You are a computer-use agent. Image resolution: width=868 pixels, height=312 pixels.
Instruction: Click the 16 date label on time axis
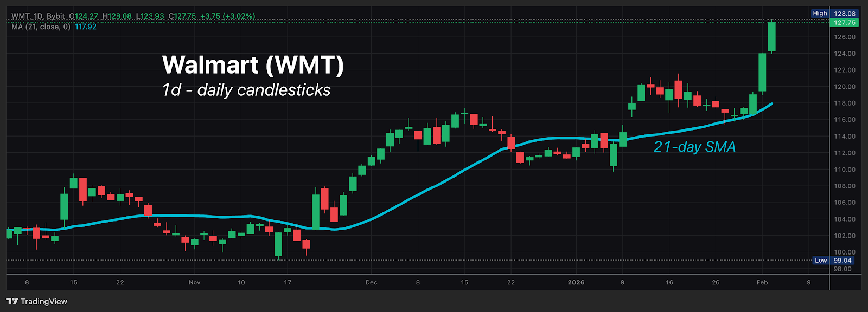(669, 282)
